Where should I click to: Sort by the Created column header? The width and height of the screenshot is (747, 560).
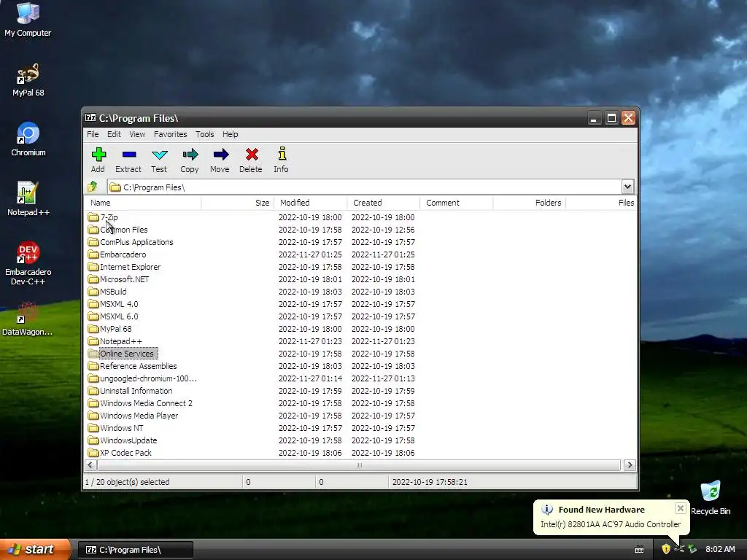384,203
